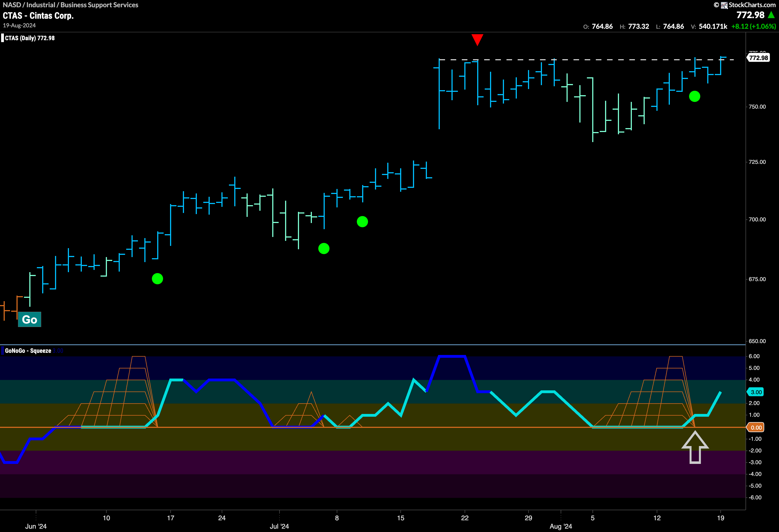Click the 650.00 price axis label
Screen dimensions: 779x532
[757, 341]
